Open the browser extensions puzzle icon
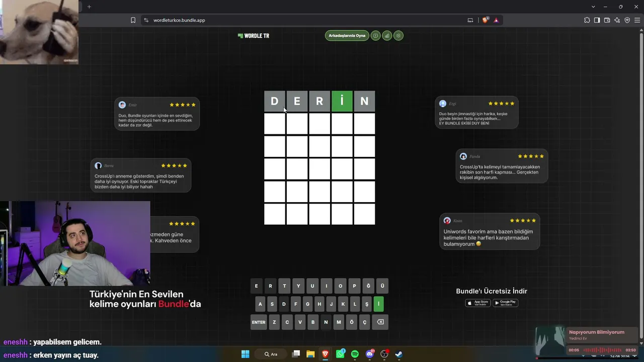Viewport: 644px width, 362px height. pos(587,20)
